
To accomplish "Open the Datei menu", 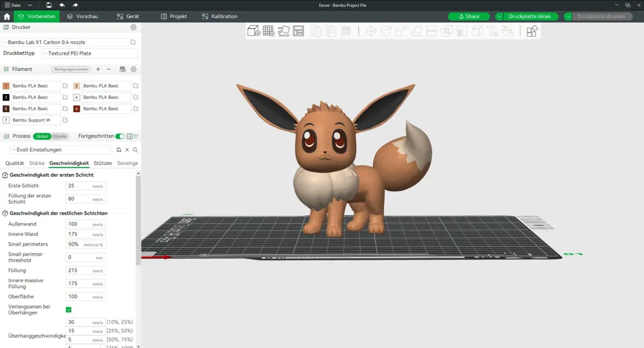I will pyautogui.click(x=13, y=5).
